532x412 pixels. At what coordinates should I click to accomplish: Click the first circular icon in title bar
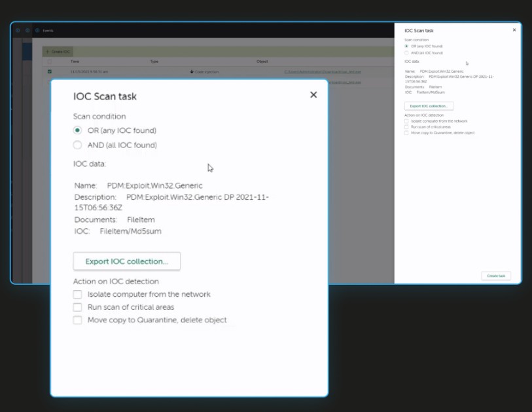(x=18, y=30)
